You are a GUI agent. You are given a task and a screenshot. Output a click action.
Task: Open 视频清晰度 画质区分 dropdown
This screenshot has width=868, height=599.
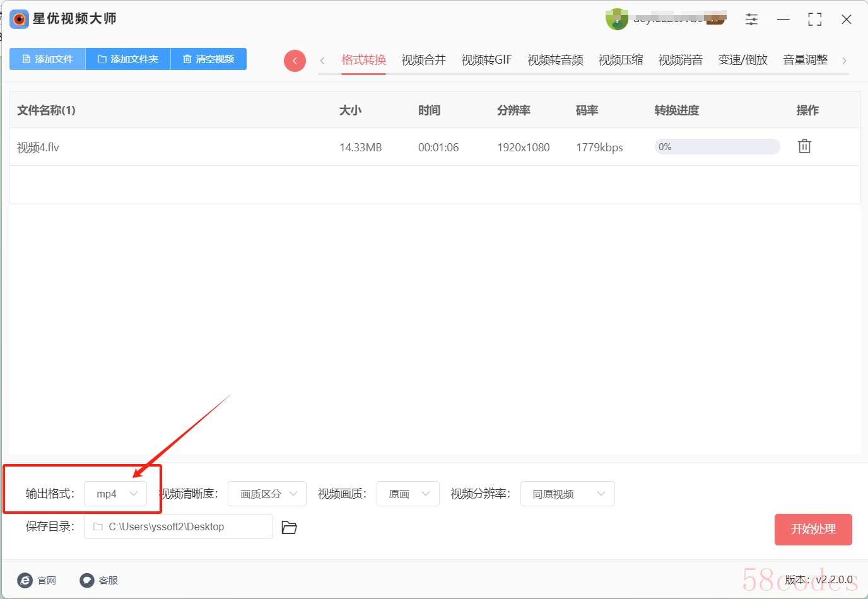point(267,494)
